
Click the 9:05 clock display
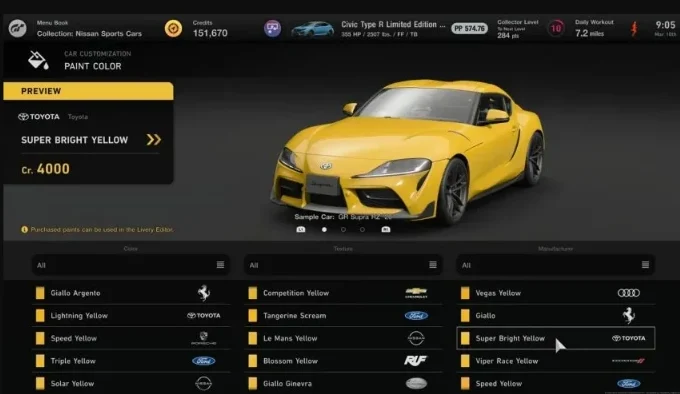tap(665, 25)
